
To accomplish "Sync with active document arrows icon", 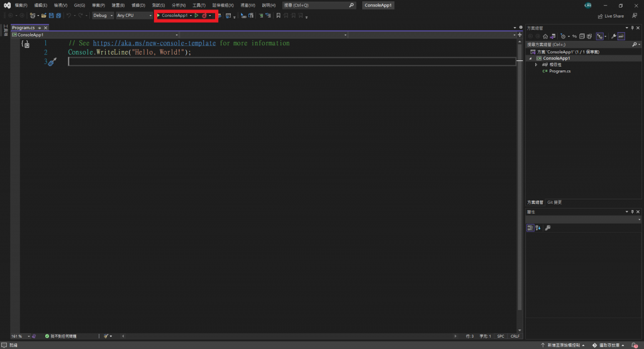I will click(x=575, y=36).
